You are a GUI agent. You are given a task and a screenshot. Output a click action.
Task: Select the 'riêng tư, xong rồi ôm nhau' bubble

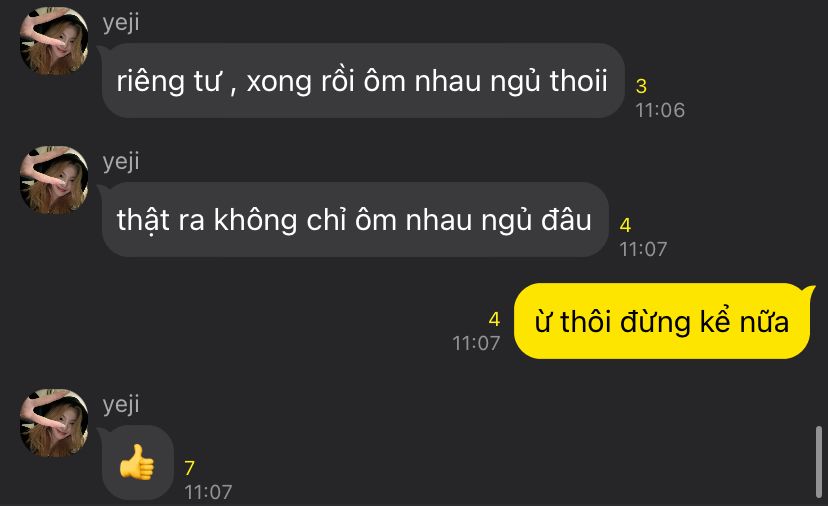(363, 80)
